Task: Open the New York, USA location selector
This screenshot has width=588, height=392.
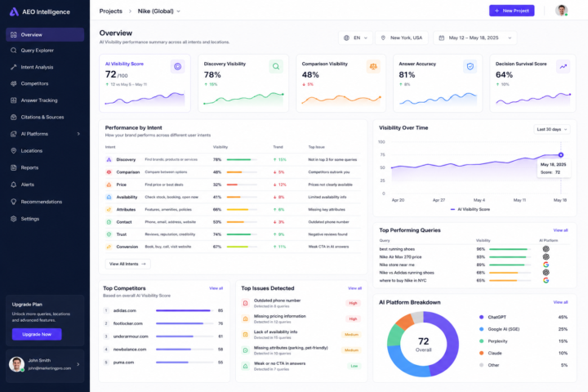Action: 402,38
